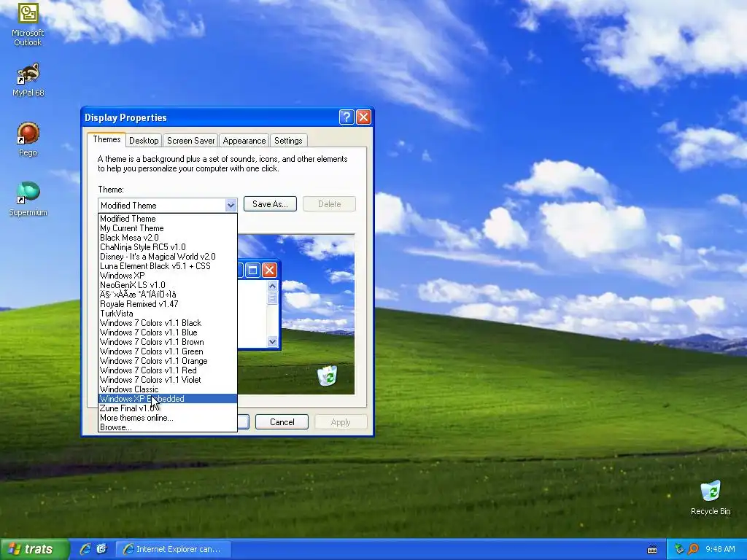
Task: Click Save As... button
Action: coord(270,204)
